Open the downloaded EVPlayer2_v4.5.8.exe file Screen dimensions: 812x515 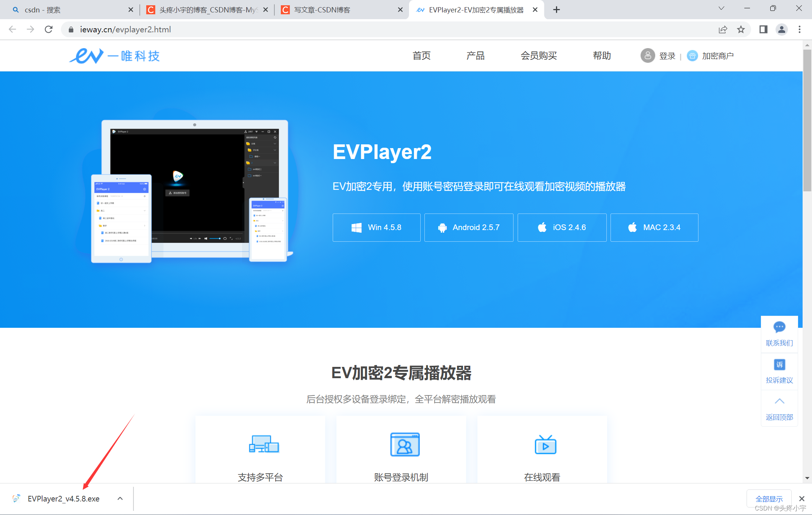coord(63,498)
